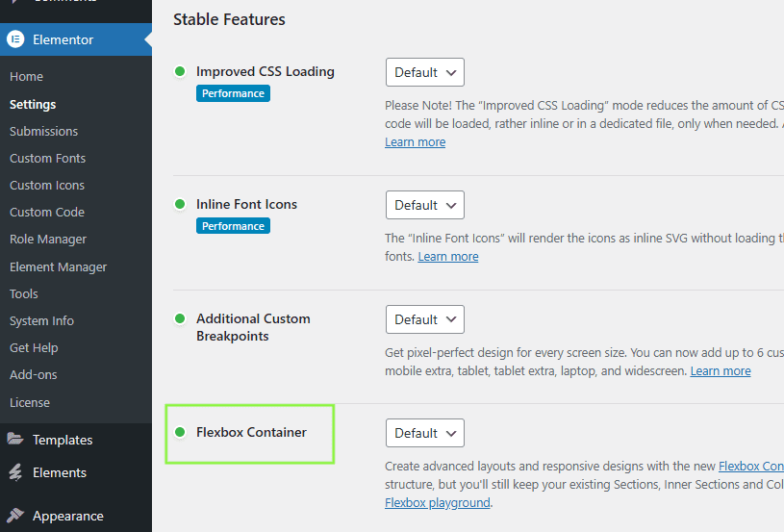Click green status dot beside Flexbox Container
This screenshot has width=784, height=532.
(180, 432)
